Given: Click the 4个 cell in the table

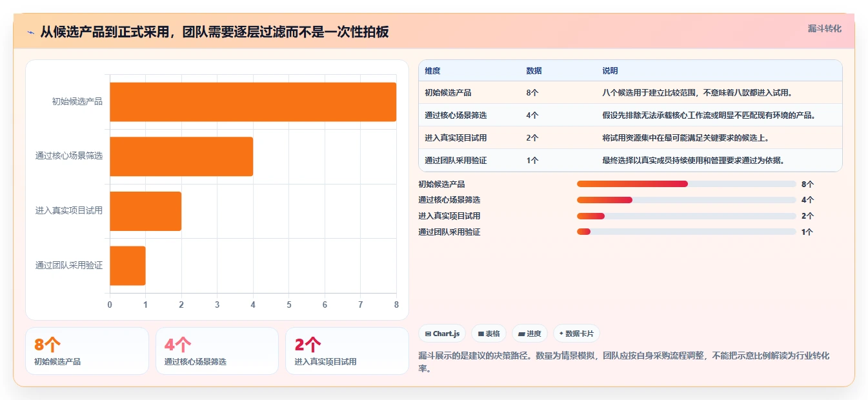Looking at the screenshot, I should [532, 115].
